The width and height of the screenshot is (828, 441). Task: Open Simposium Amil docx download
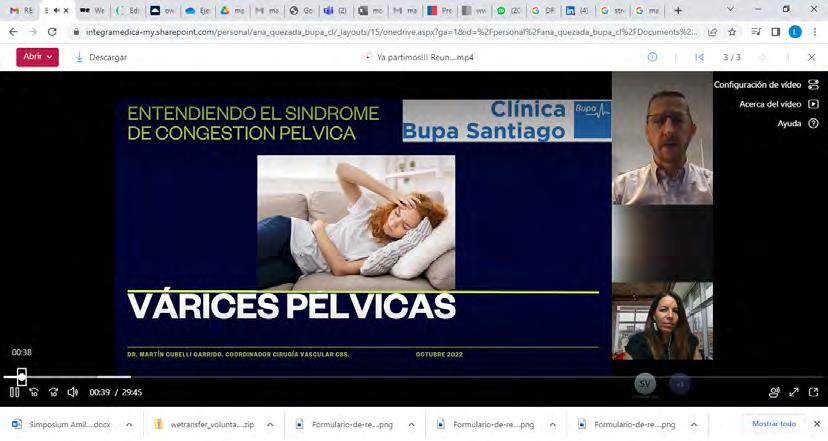pyautogui.click(x=62, y=425)
